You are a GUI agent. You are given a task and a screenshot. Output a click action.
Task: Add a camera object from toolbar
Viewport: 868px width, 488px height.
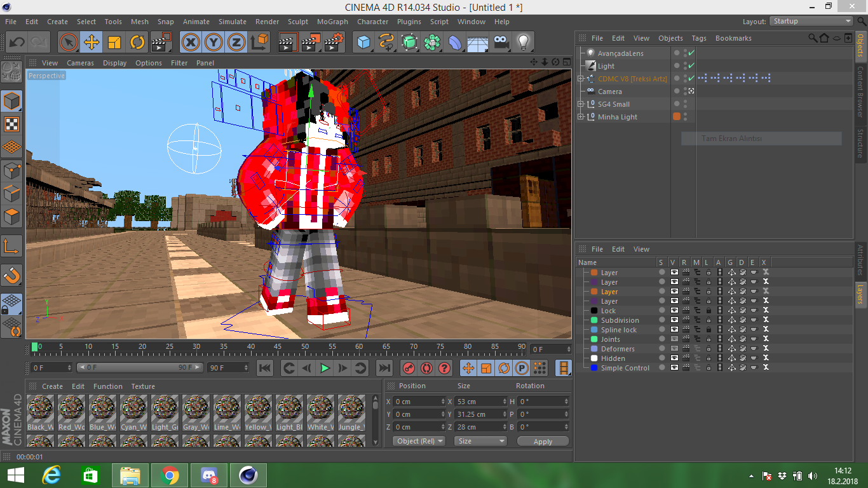[x=501, y=43]
